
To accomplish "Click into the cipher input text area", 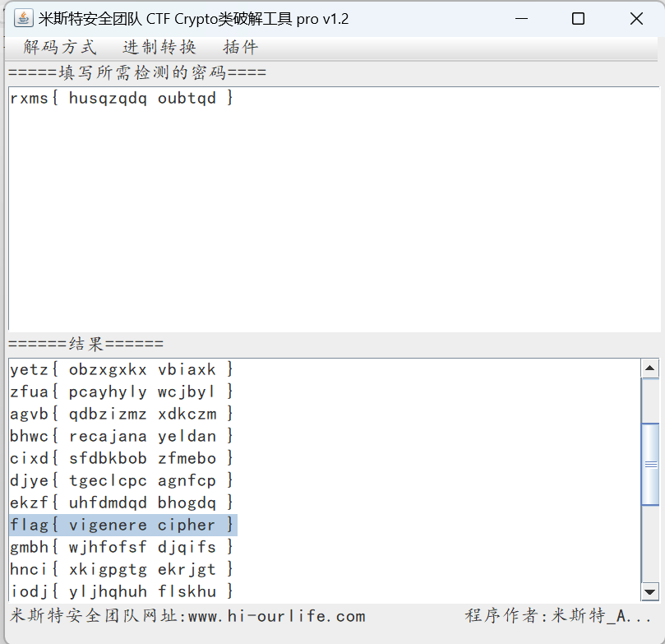I will tap(335, 208).
